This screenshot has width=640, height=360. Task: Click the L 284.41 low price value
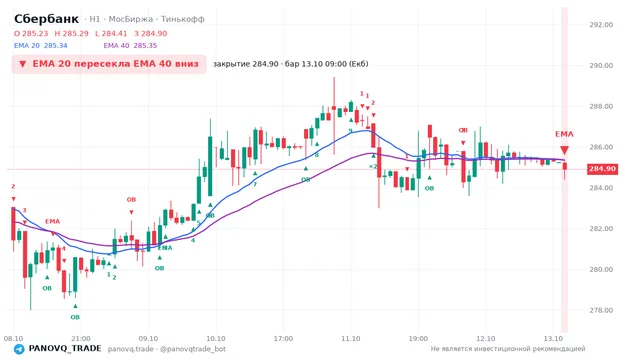click(x=111, y=33)
